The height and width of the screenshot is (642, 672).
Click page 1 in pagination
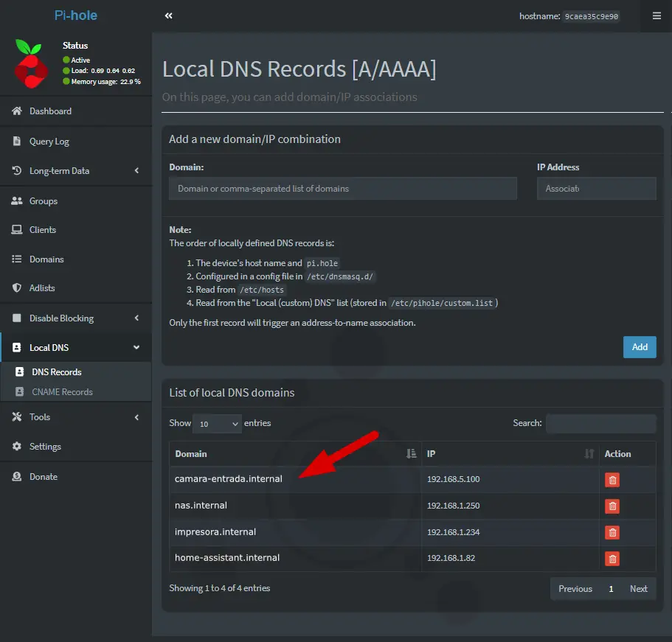(611, 589)
